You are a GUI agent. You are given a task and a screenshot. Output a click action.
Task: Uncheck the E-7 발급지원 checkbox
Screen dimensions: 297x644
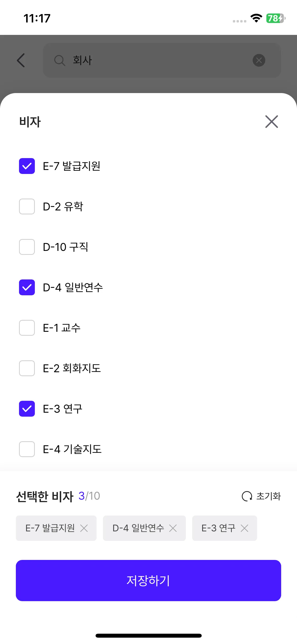27,166
